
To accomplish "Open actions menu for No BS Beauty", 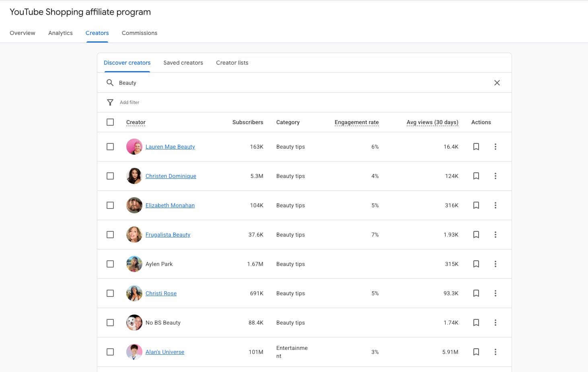I will click(495, 323).
